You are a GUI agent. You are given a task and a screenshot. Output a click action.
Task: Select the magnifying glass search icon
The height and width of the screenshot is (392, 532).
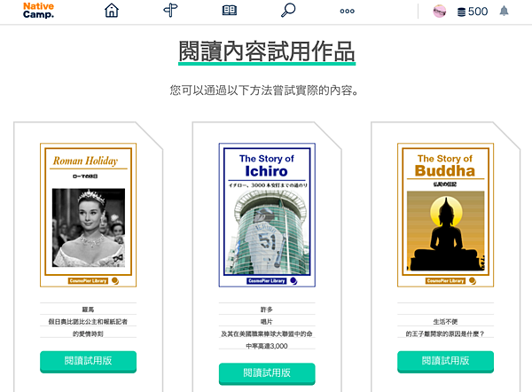[288, 11]
